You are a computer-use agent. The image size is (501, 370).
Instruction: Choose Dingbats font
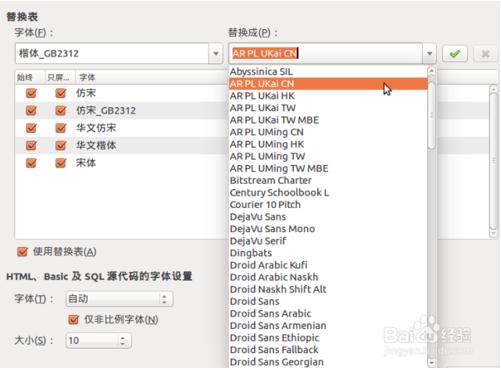(328, 253)
